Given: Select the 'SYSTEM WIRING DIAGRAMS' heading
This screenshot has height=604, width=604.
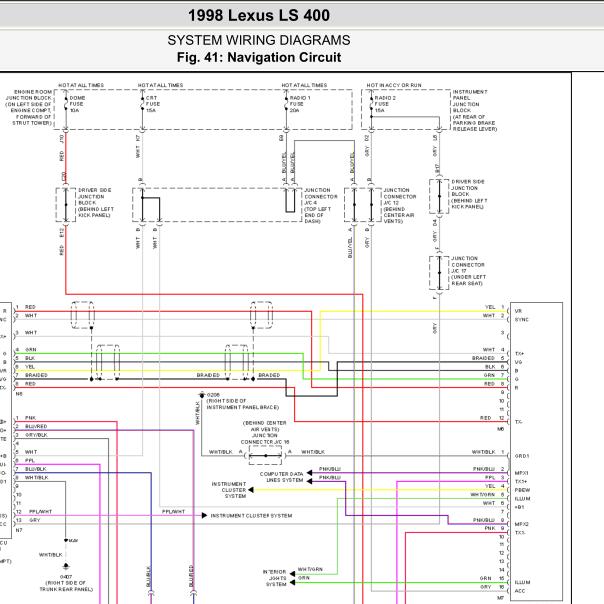Looking at the screenshot, I should click(x=258, y=40).
